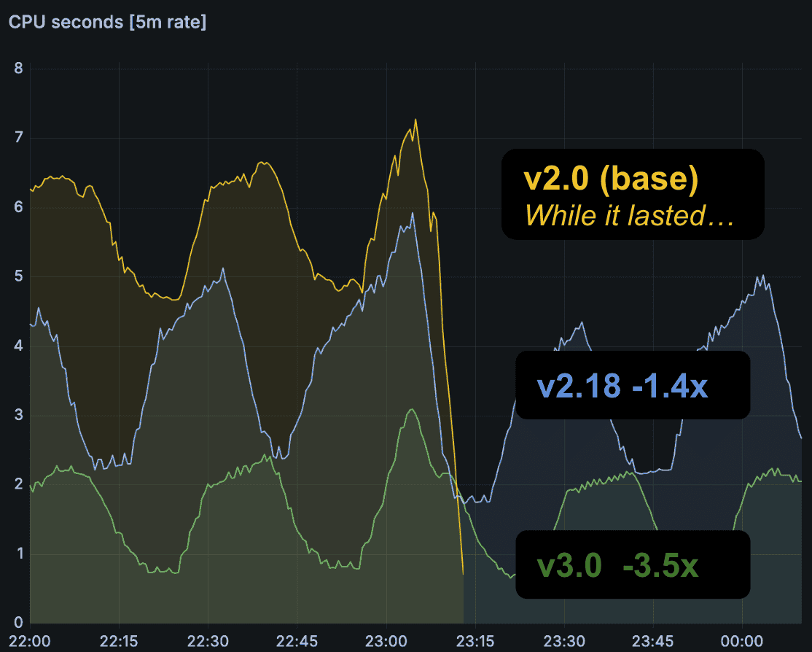Click the 22:15 time axis label
The height and width of the screenshot is (652, 812).
tap(119, 640)
